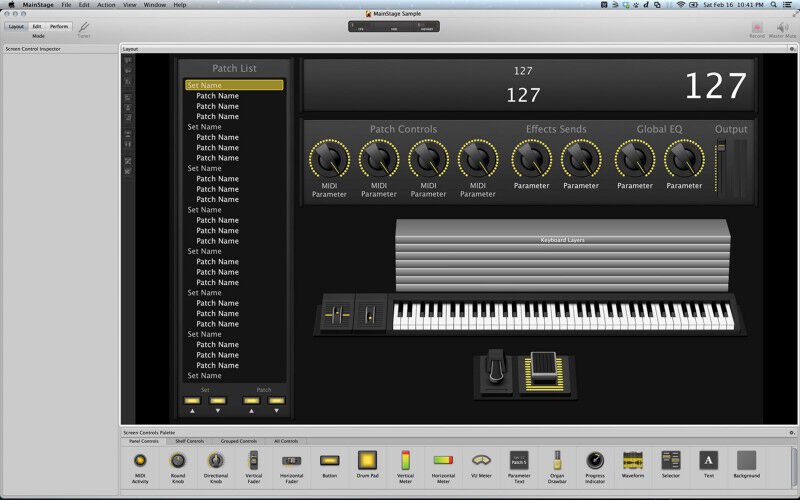This screenshot has height=500, width=800.
Task: Open the File menu
Action: point(66,5)
